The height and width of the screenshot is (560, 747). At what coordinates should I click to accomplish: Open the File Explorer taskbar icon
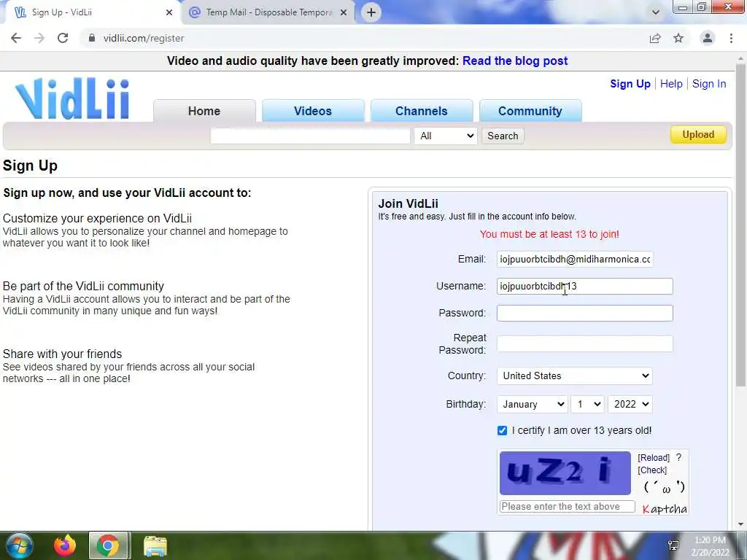point(155,545)
